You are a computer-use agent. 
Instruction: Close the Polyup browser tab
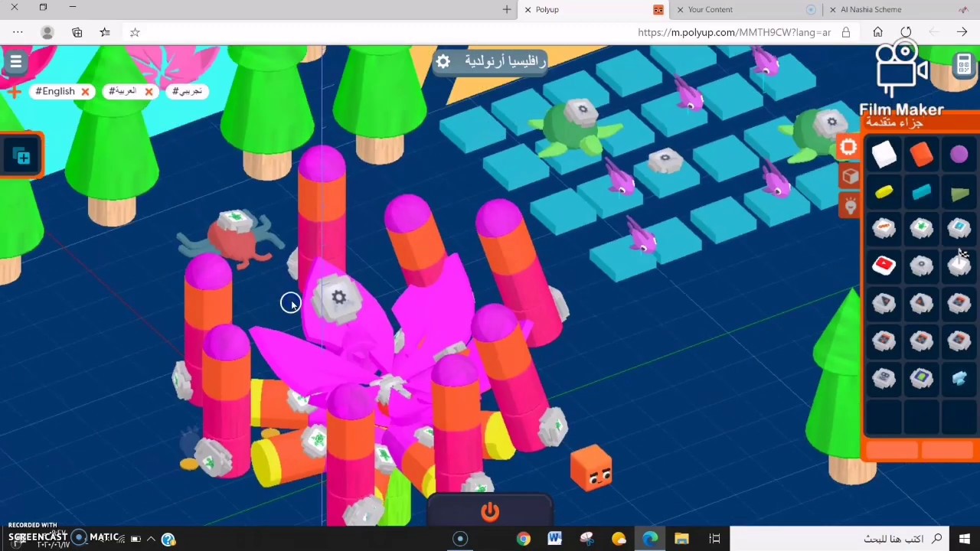click(527, 9)
